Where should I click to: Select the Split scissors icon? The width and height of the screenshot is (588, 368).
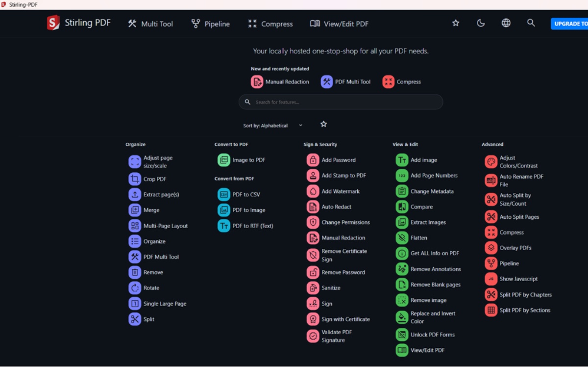click(x=135, y=319)
